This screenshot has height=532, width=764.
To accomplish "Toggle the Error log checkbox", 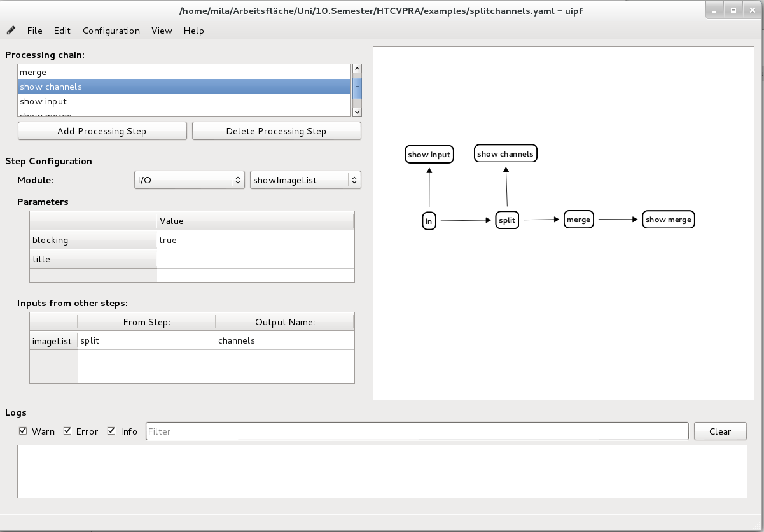I will coord(67,431).
